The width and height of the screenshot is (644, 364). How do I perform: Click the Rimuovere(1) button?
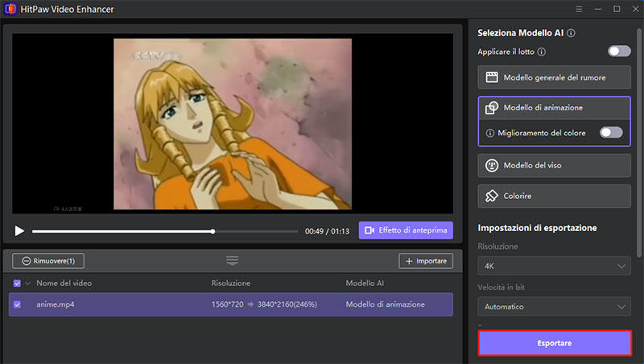click(48, 261)
